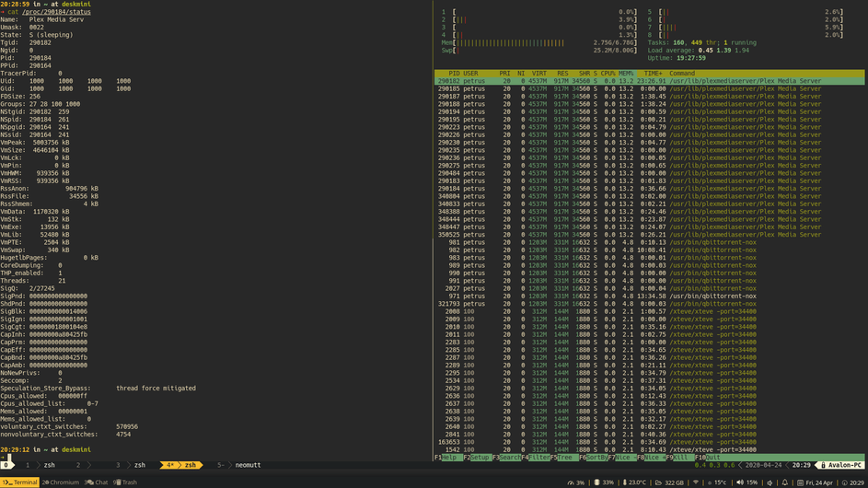Click F2 Setup in htop footer
Viewport: 868px width, 488px height.
[x=477, y=458]
